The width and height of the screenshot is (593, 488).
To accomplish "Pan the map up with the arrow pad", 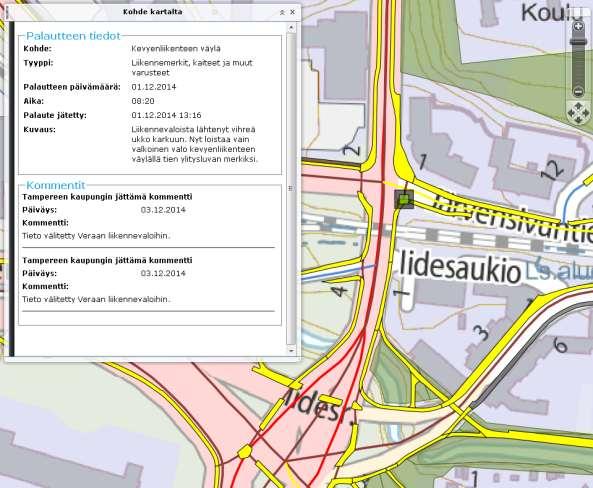I will 578,105.
